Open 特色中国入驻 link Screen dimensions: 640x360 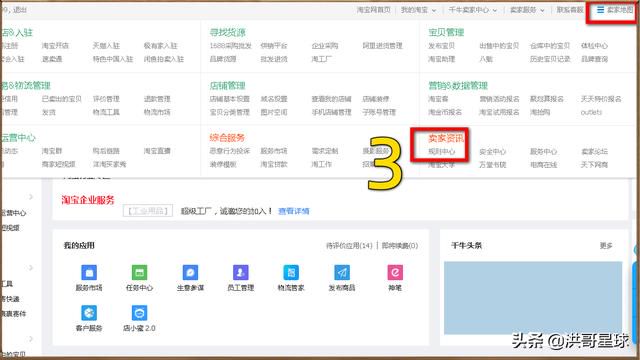click(x=113, y=59)
